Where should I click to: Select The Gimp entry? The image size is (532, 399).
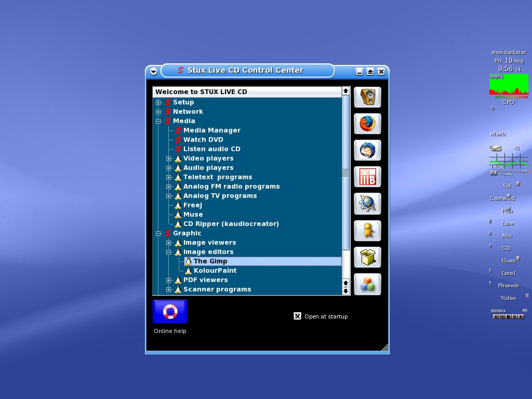click(x=263, y=261)
